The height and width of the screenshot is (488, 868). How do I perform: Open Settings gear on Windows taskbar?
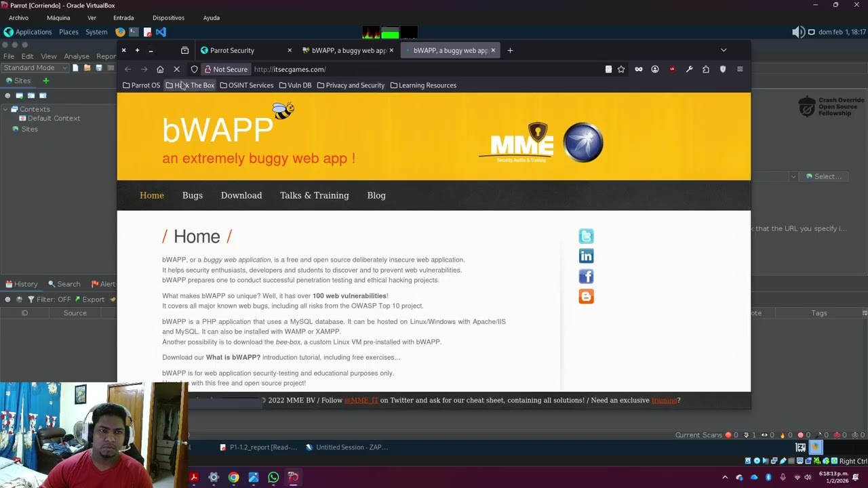click(214, 477)
